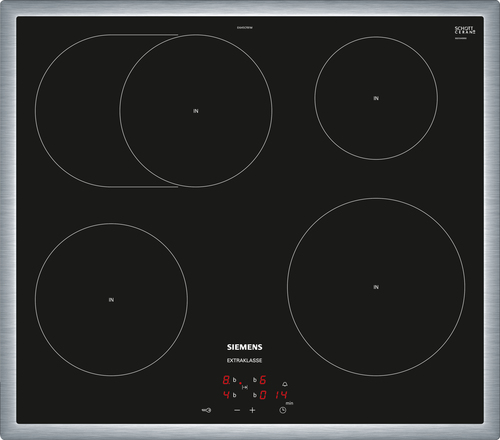
Task: Tap the bell kitchen-timer indicator
Action: (285, 384)
